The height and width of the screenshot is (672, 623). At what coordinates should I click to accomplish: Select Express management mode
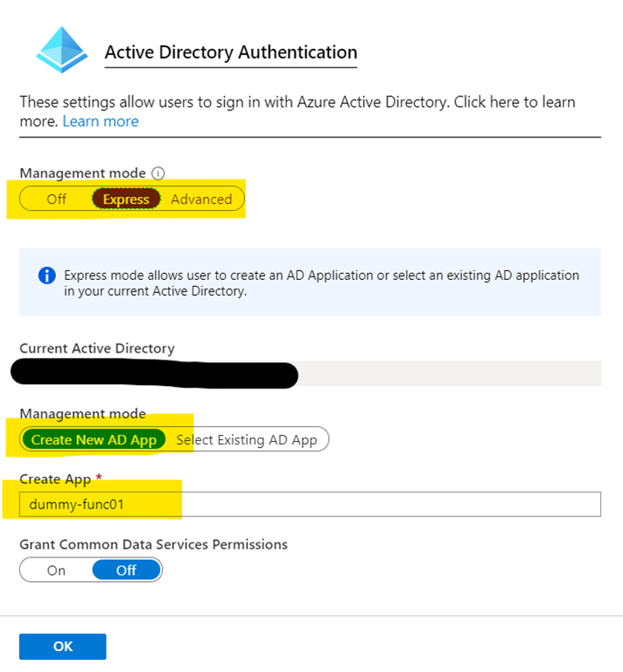click(126, 199)
